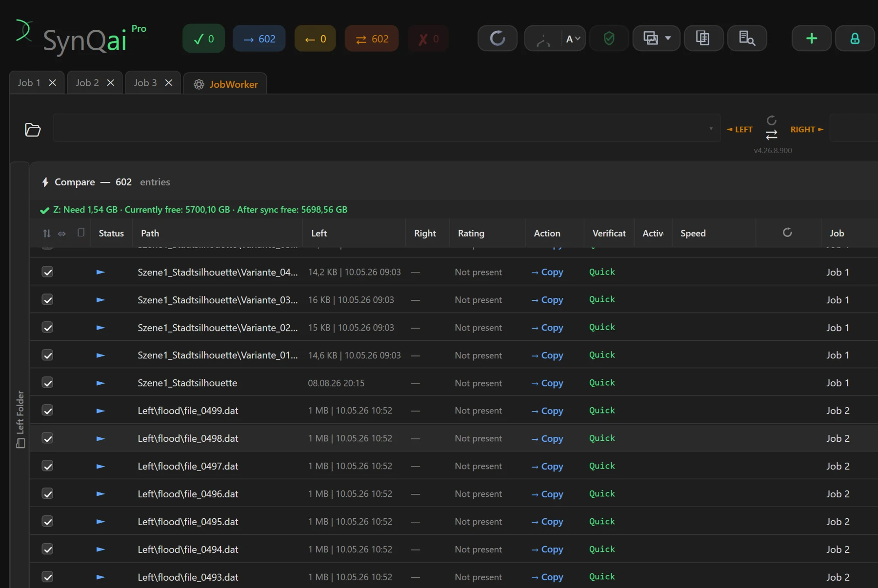Click the folder path input field

(386, 128)
